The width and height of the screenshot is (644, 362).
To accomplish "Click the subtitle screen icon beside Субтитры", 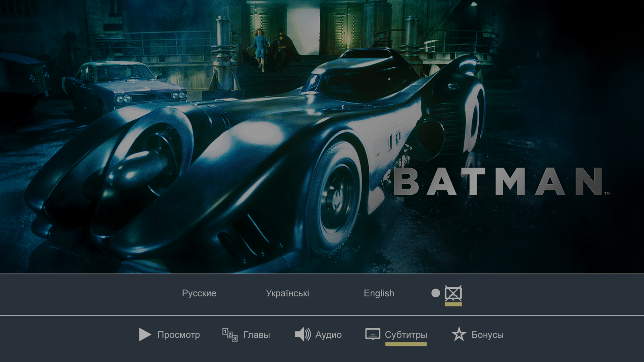I will tap(373, 334).
